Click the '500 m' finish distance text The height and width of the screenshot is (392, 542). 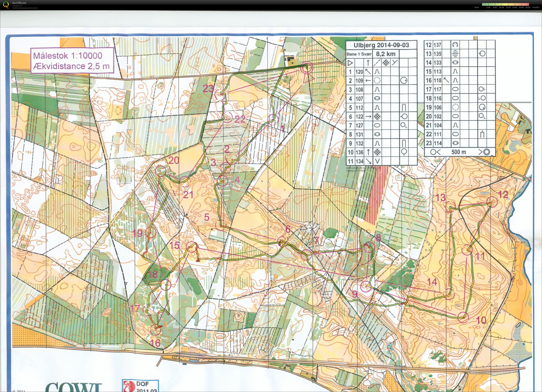click(459, 152)
